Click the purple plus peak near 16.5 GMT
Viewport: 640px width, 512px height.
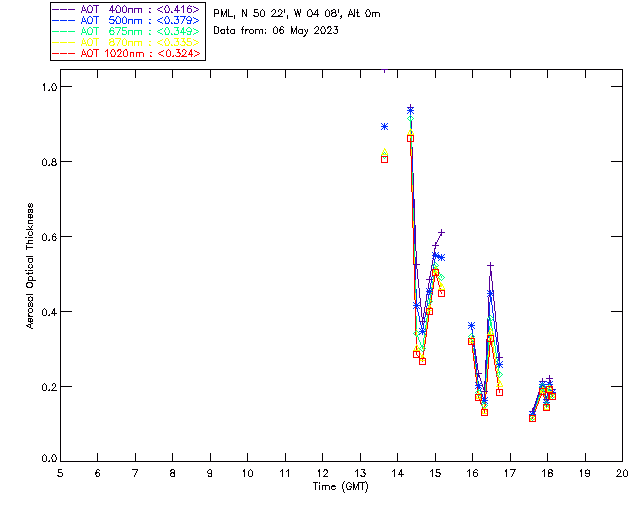[x=491, y=266]
